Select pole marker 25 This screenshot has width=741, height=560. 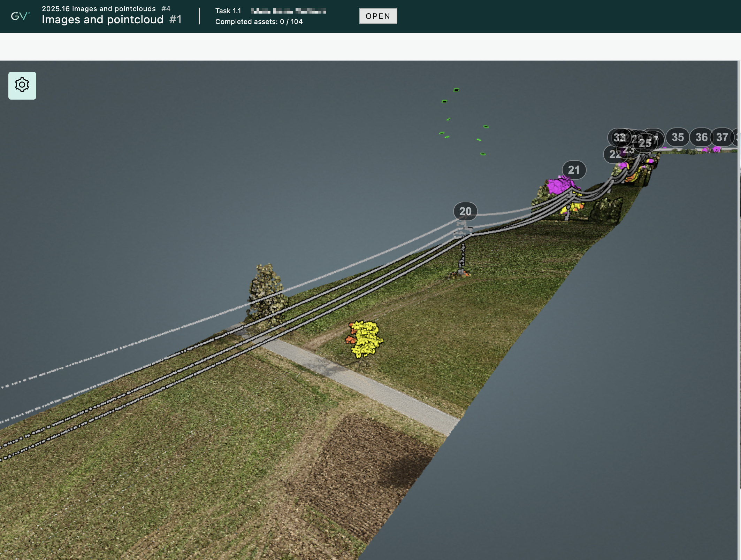645,143
